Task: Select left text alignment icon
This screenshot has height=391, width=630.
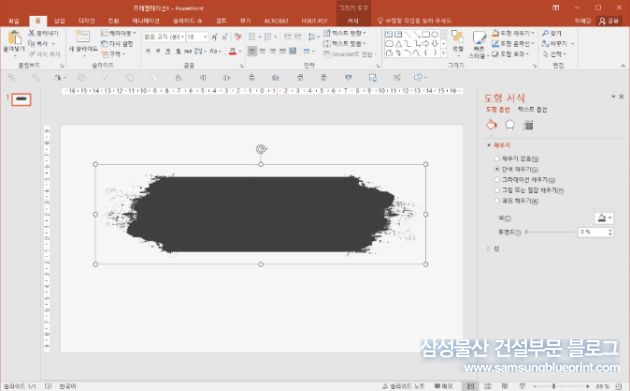Action: (252, 51)
